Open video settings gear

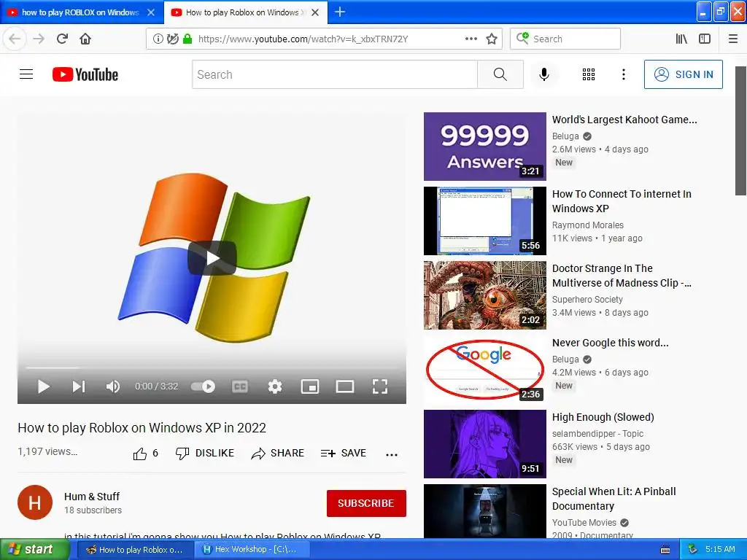(x=275, y=386)
